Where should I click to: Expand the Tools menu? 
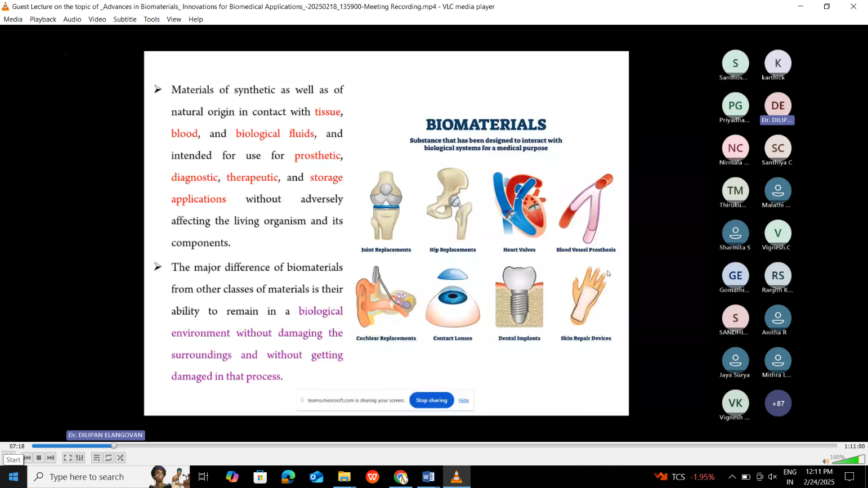[x=151, y=19]
